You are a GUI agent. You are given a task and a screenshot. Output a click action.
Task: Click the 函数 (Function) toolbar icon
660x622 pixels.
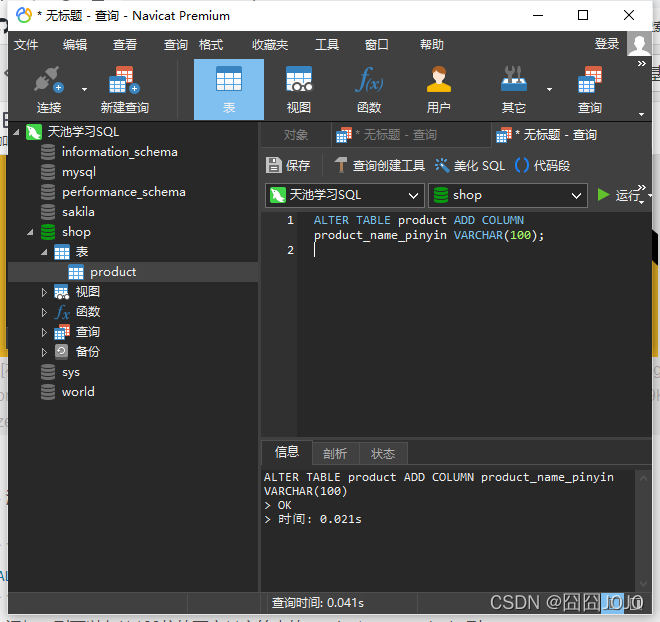tap(369, 89)
